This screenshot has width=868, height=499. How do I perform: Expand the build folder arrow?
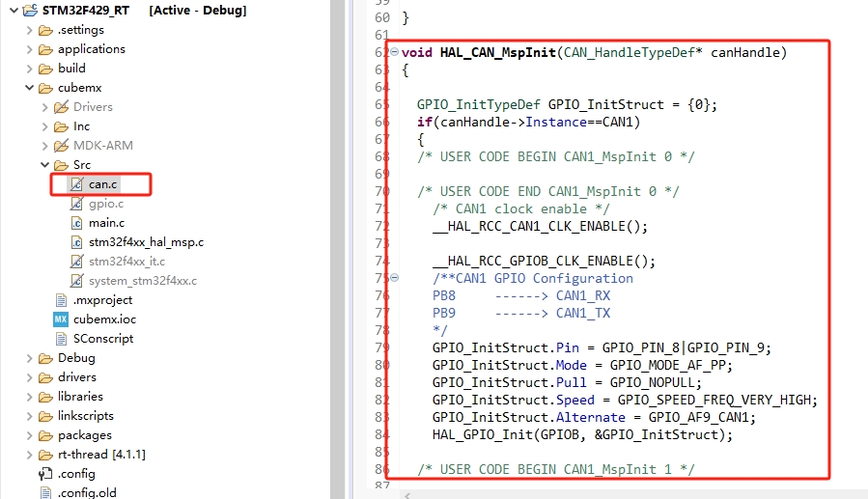[29, 69]
